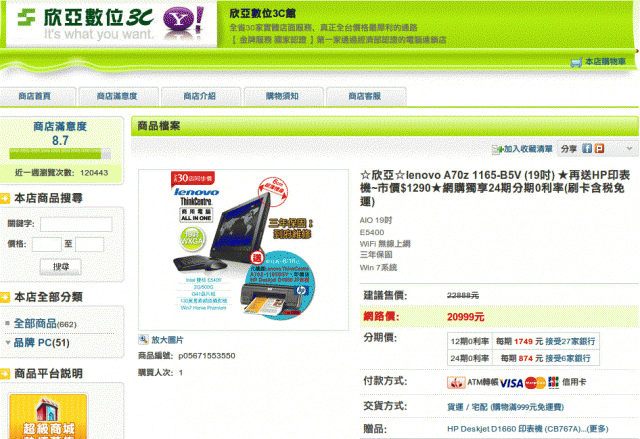This screenshot has height=439, width=640.
Task: Click the add-to-favorites list icon
Action: click(497, 149)
